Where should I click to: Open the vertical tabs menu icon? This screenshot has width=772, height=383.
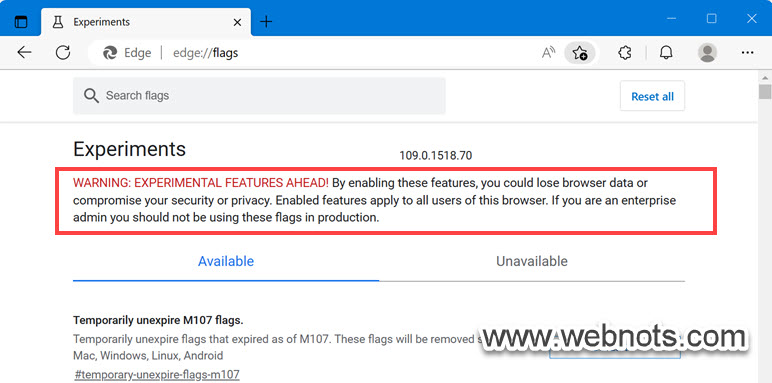pos(21,22)
